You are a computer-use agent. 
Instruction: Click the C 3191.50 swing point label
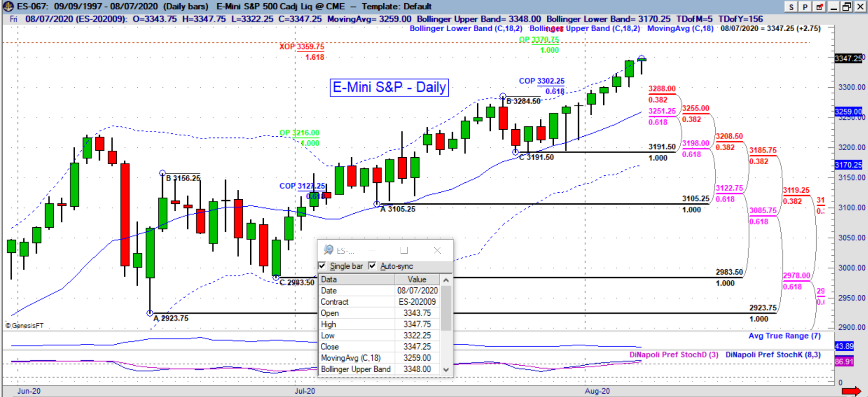tap(536, 157)
